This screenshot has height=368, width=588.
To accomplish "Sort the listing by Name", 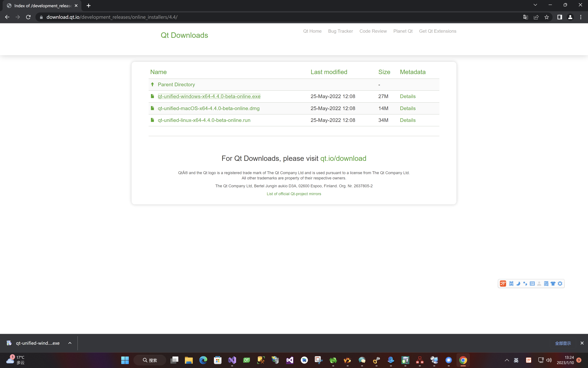I will [158, 72].
